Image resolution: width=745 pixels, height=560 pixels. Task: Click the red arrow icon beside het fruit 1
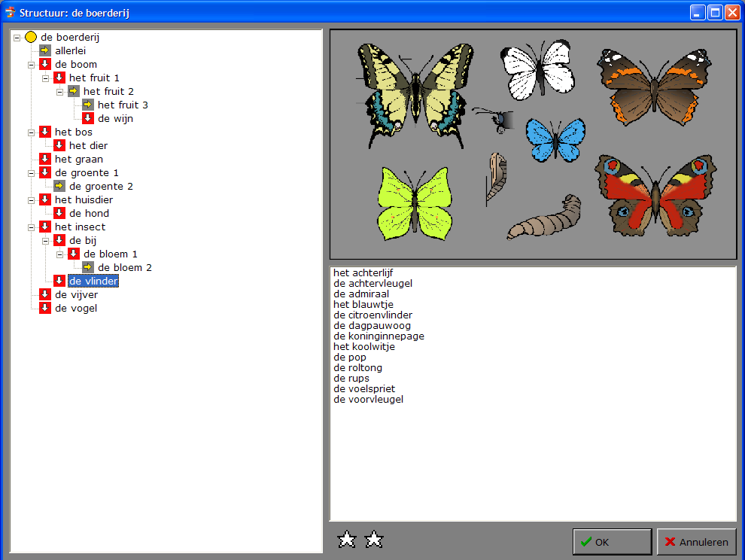(59, 78)
